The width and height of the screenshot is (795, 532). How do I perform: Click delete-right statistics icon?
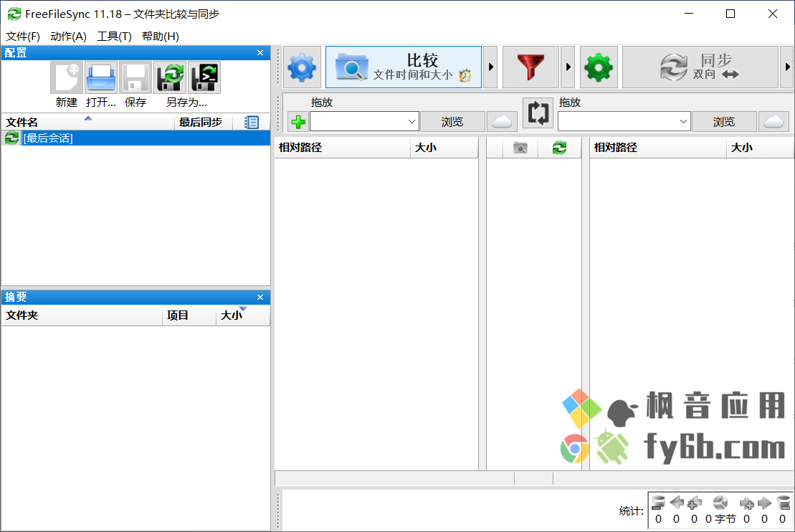[783, 503]
